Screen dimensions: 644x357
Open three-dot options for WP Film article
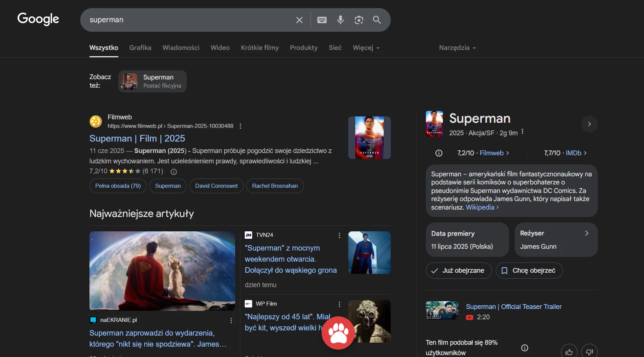click(x=339, y=304)
